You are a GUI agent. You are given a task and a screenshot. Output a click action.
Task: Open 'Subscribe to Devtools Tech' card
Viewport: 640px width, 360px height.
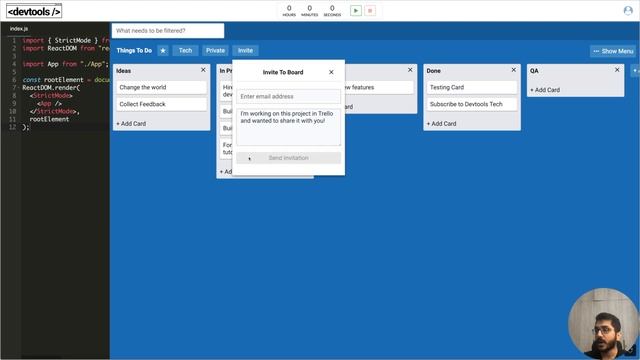point(472,104)
